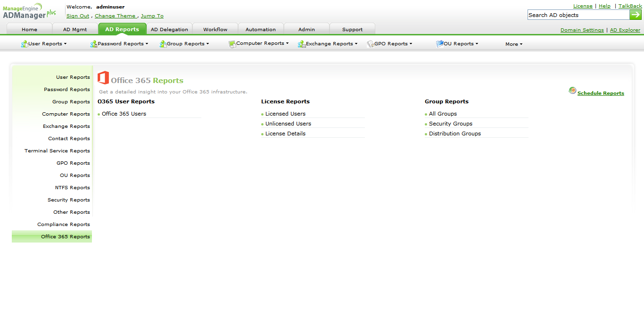Click the Change Theme link
Screen dimensions: 644x310
pos(116,16)
